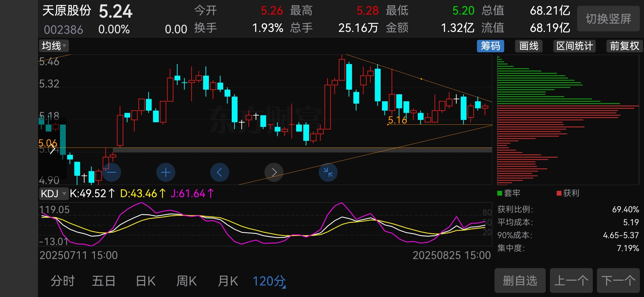Tap the 最高 value 5.28

[x=367, y=11]
